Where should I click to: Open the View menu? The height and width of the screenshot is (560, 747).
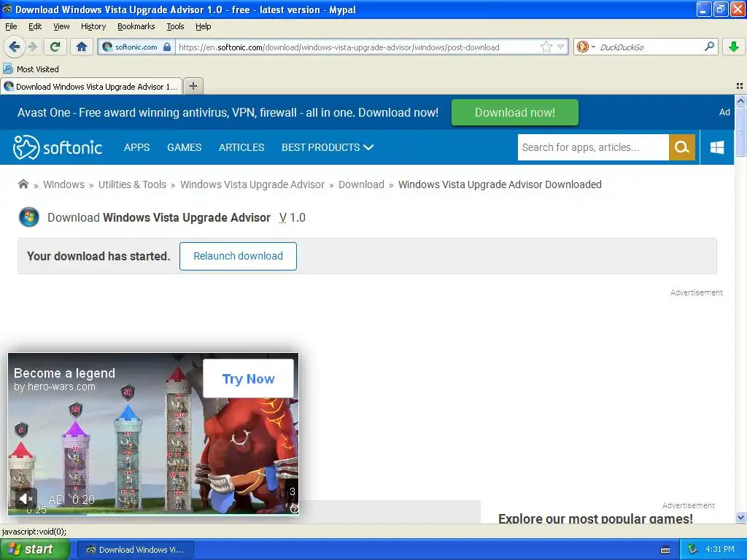pyautogui.click(x=61, y=26)
